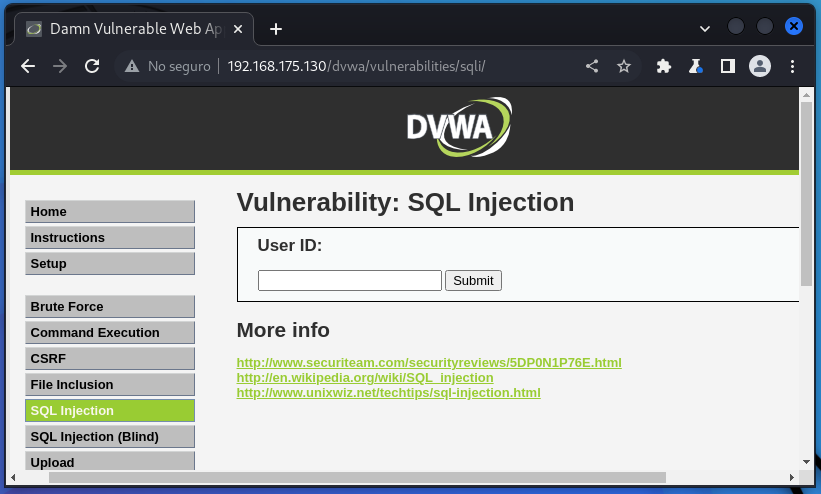Screen dimensions: 821x494
Task: Close the Damn Vulnerable Web App tab
Action: (x=238, y=29)
